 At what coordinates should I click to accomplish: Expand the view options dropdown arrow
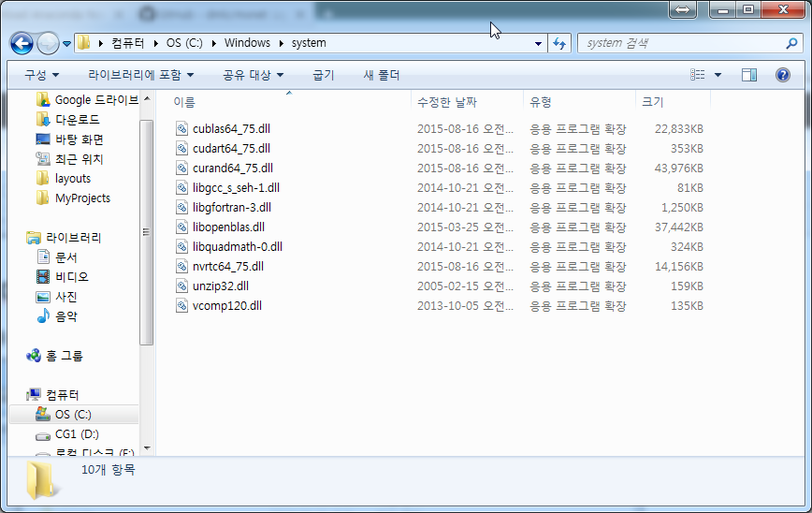tap(718, 75)
